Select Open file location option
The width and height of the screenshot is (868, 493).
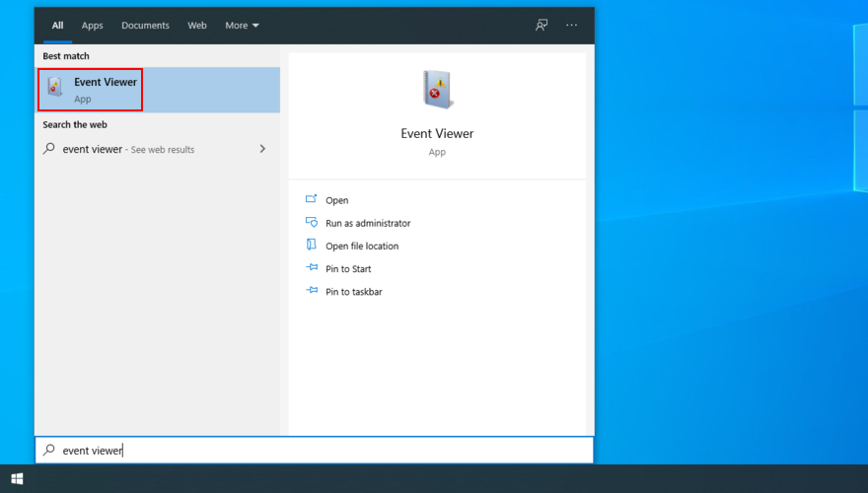(x=362, y=246)
